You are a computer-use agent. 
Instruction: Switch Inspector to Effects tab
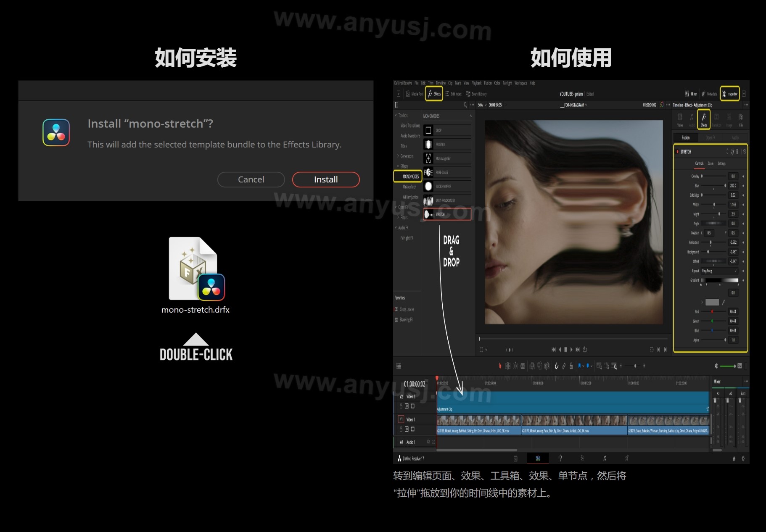(x=704, y=119)
